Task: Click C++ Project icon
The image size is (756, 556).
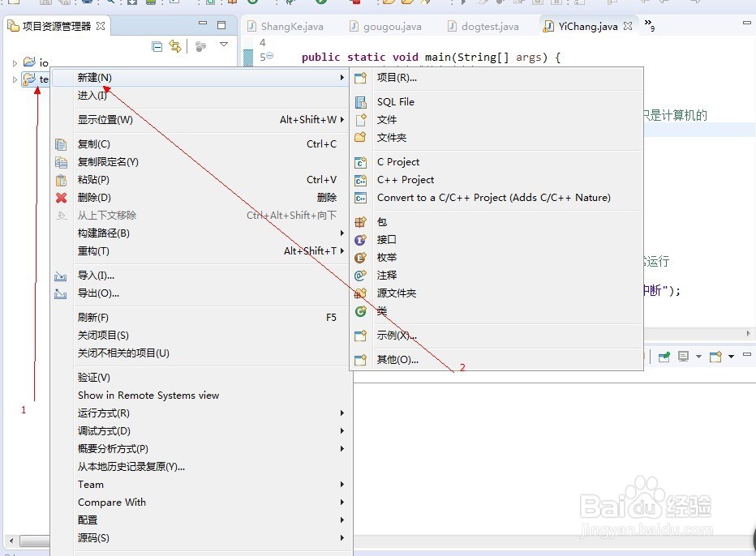Action: tap(361, 180)
